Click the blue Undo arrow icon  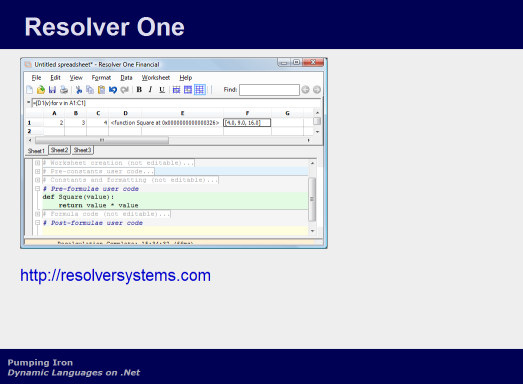tap(113, 90)
